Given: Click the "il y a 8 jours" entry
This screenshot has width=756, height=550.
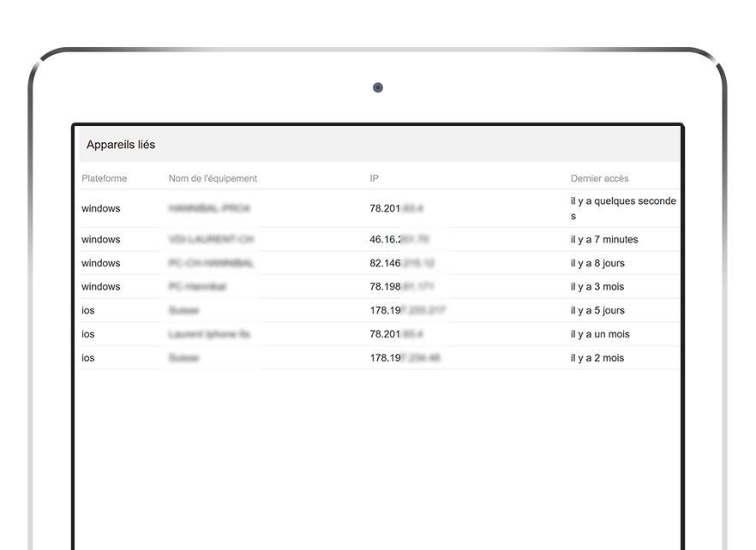Looking at the screenshot, I should click(x=597, y=264).
